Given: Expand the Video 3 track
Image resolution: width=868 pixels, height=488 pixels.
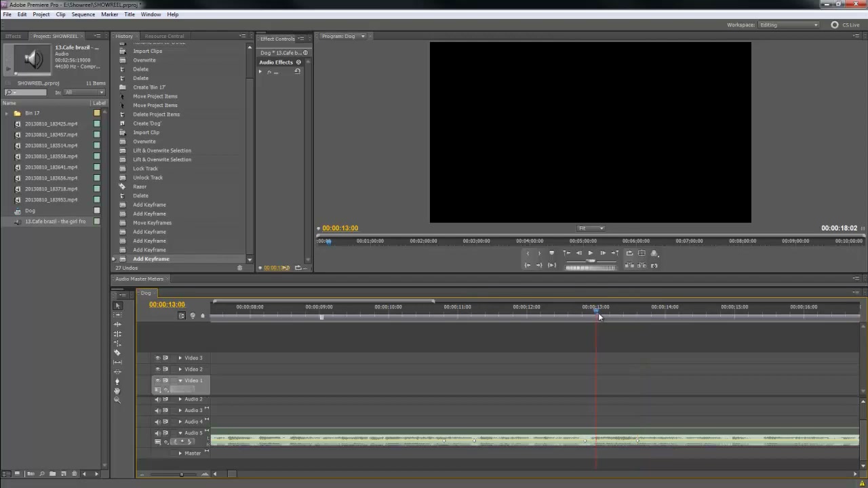Looking at the screenshot, I should (180, 358).
